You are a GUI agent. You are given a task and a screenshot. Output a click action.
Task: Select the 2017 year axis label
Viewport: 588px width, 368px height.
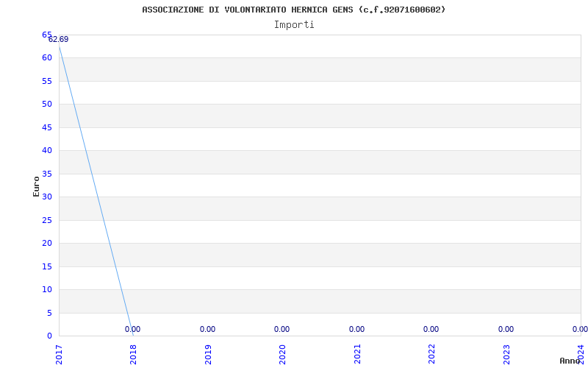(x=59, y=355)
